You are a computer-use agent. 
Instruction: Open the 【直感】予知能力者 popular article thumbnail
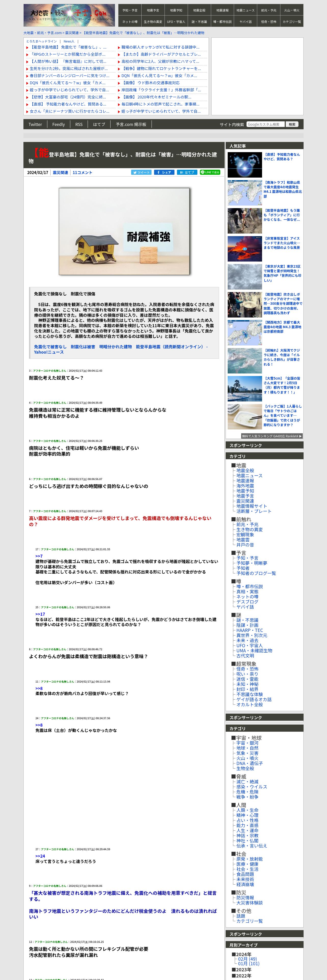(x=245, y=165)
